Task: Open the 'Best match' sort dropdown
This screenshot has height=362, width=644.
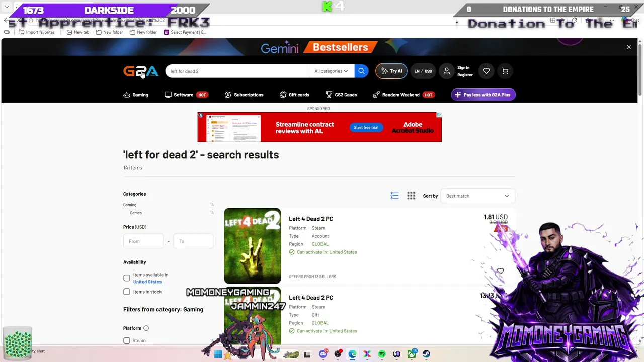Action: [x=477, y=196]
